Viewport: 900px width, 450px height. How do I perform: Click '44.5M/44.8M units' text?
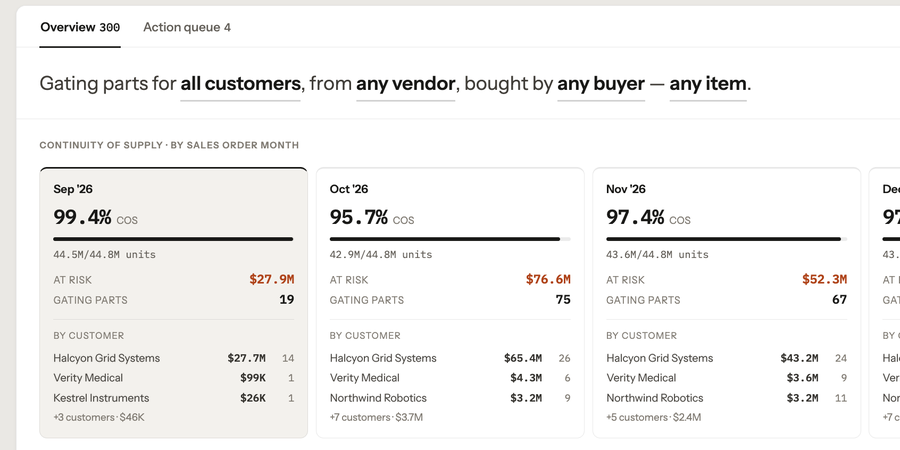[104, 254]
